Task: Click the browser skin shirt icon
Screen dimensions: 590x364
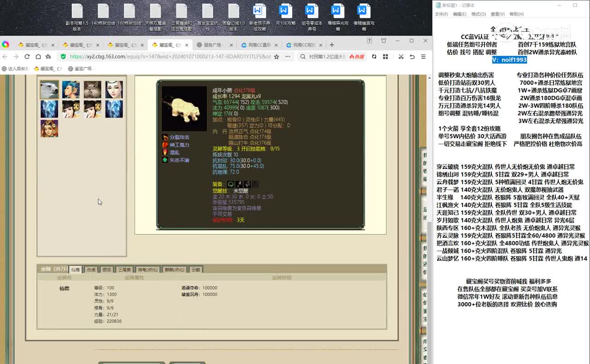Action: [383, 41]
